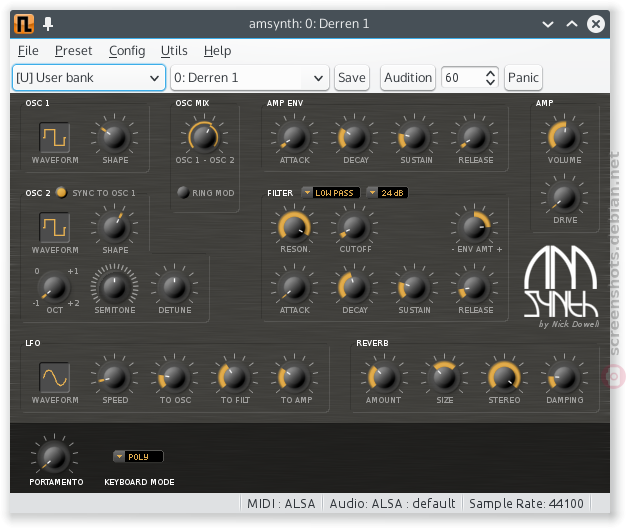Click the MIDI : ALSA status text
This screenshot has width=626, height=529.
(x=281, y=503)
